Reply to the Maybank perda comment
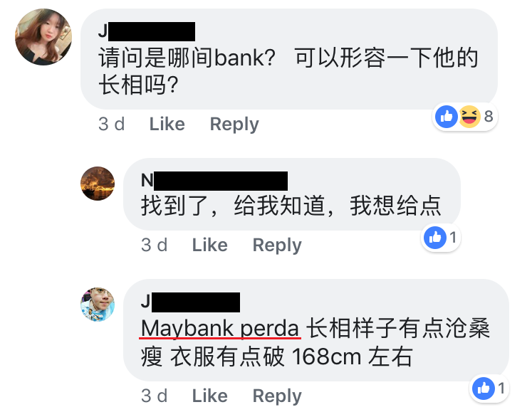This screenshot has width=532, height=412. (277, 396)
